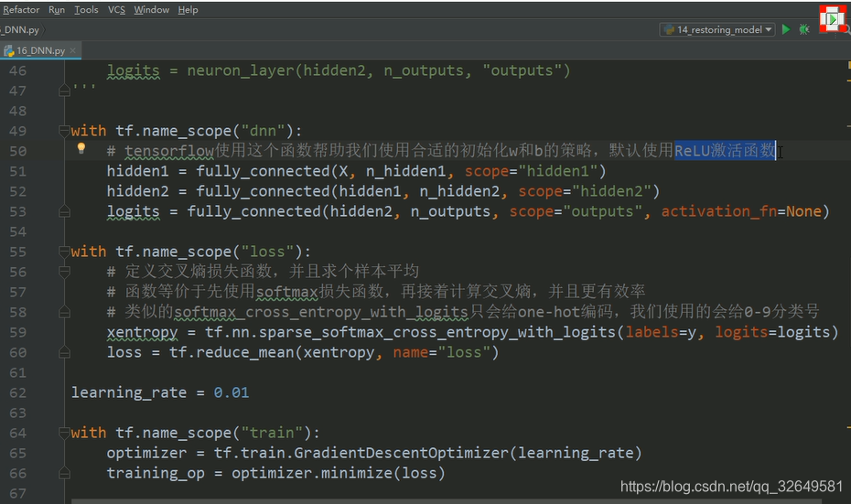The image size is (851, 504).
Task: Click the underlined softmax word in line 57 comment
Action: click(x=287, y=292)
